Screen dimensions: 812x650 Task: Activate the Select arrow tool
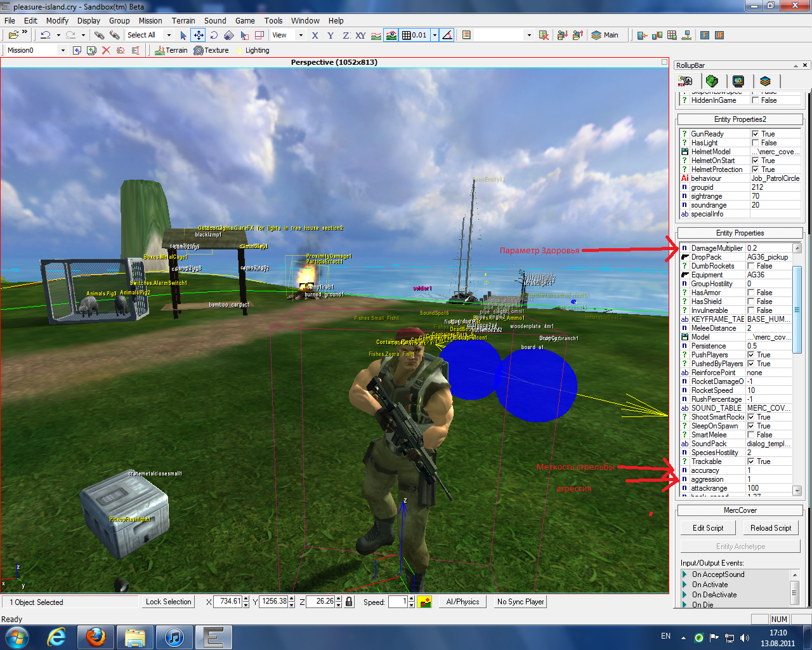[183, 35]
